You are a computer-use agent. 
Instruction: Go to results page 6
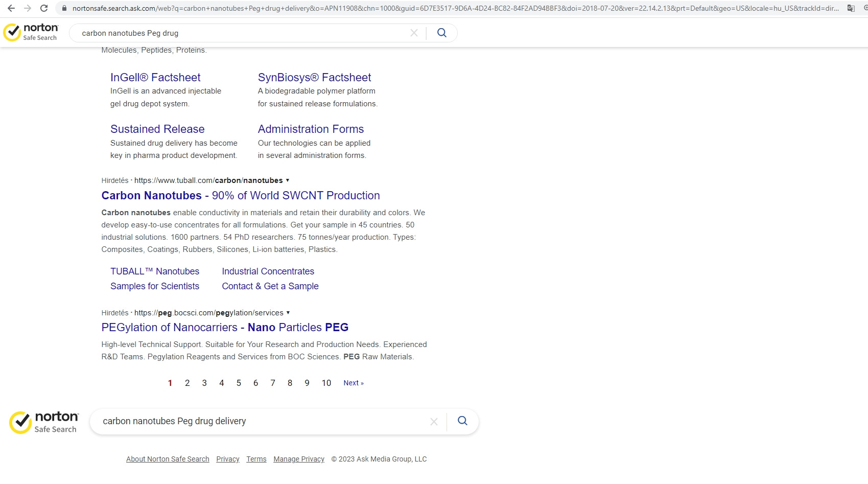[255, 383]
